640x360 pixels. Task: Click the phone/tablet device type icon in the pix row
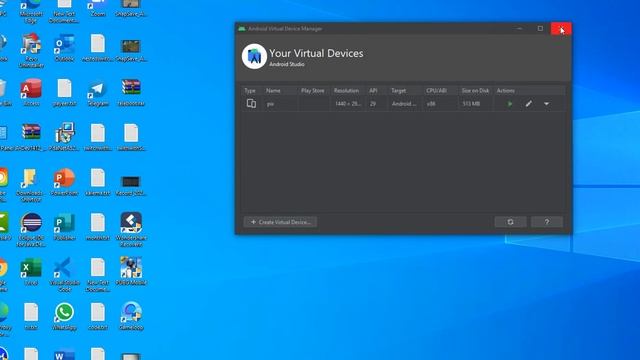[251, 104]
